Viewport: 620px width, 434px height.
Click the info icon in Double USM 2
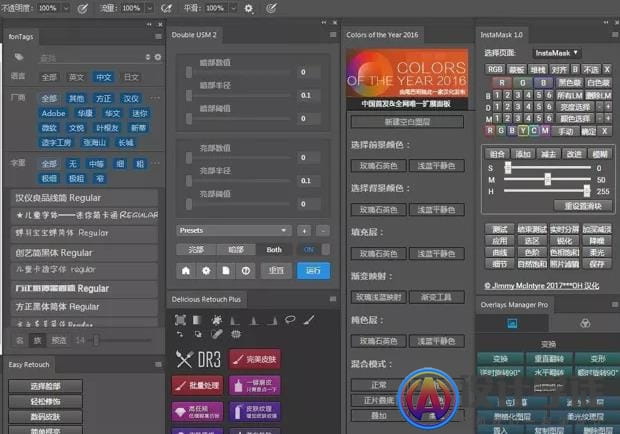[x=246, y=271]
